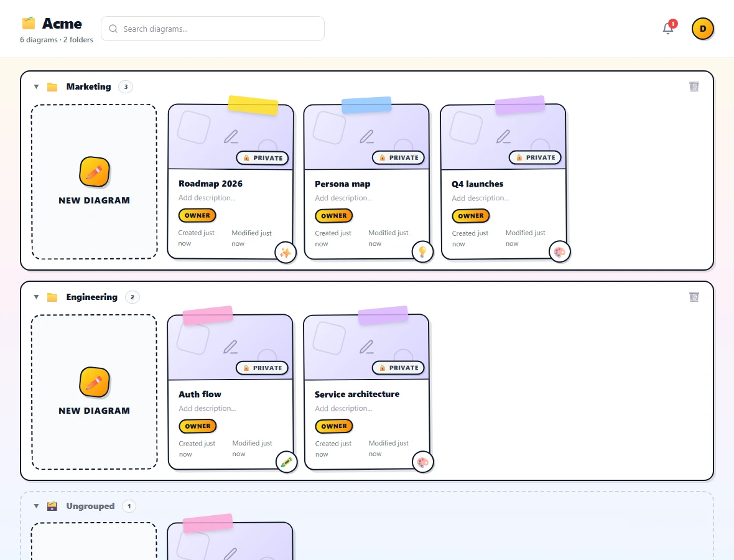
Task: Toggle the Private badge on Persona map
Action: tap(398, 157)
